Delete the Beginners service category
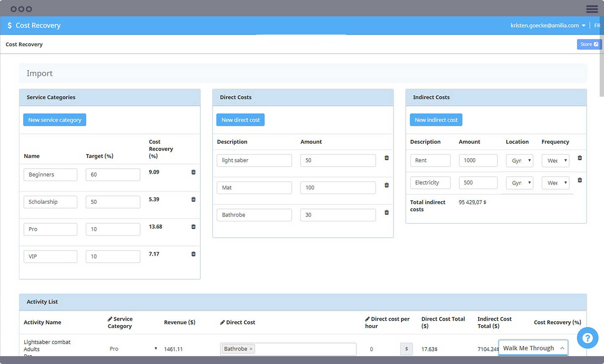 pos(193,172)
